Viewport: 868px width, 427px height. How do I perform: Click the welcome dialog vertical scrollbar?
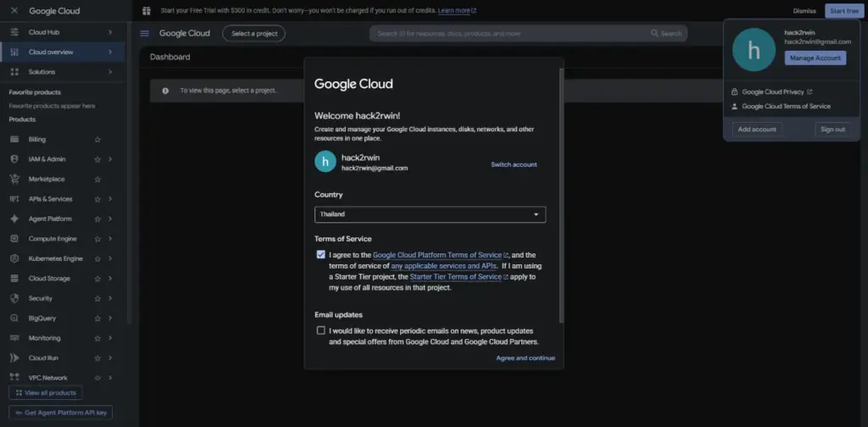click(561, 195)
